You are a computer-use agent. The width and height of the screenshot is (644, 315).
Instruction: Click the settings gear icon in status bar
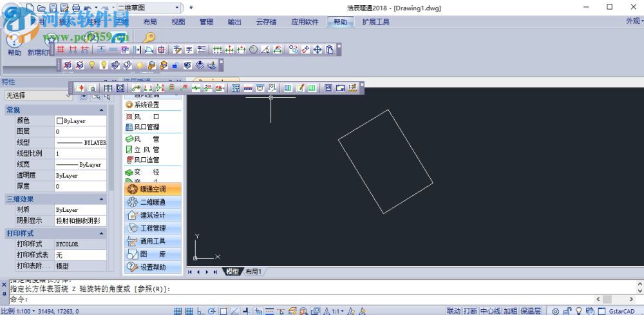click(555, 311)
